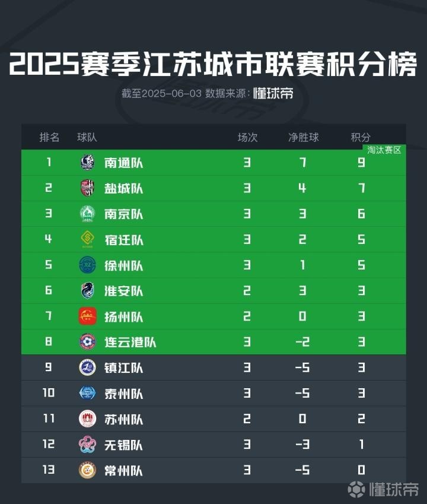Select the 无锡队 pink flower logo
Image resolution: width=427 pixels, height=504 pixels.
(x=87, y=445)
